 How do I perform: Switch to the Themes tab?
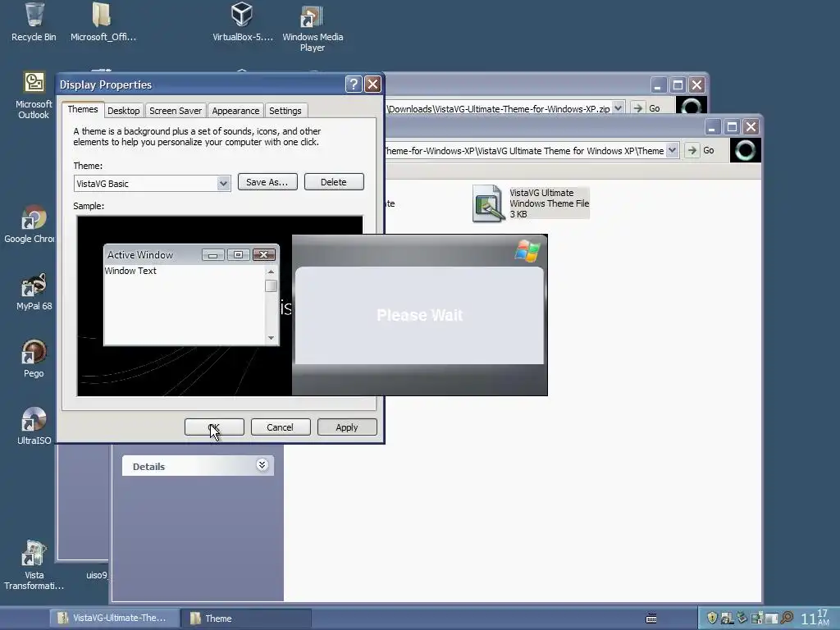point(83,109)
